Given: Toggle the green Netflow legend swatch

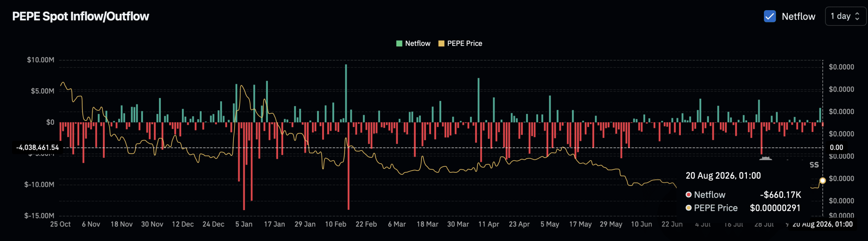Looking at the screenshot, I should click(399, 43).
